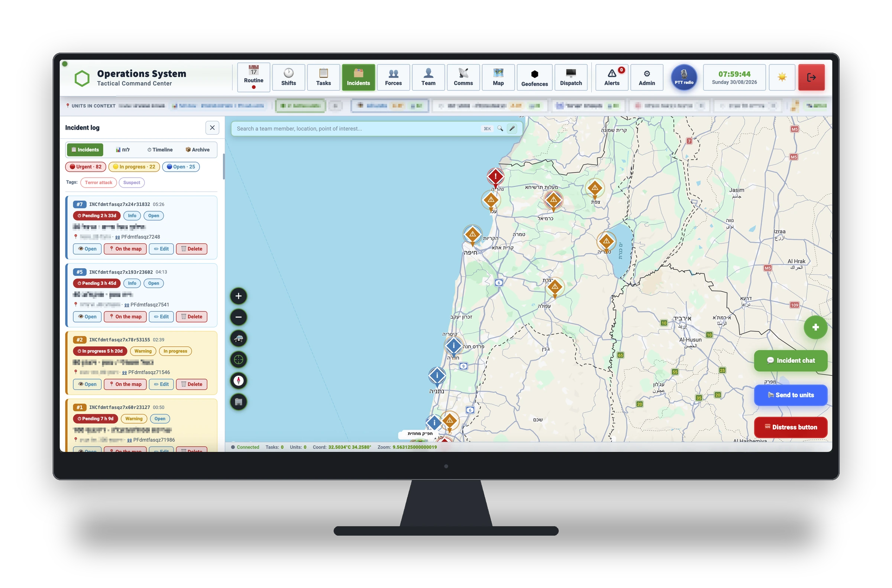Screen dimensions: 892x588
Task: Open the Comms satellite section
Action: [x=463, y=77]
